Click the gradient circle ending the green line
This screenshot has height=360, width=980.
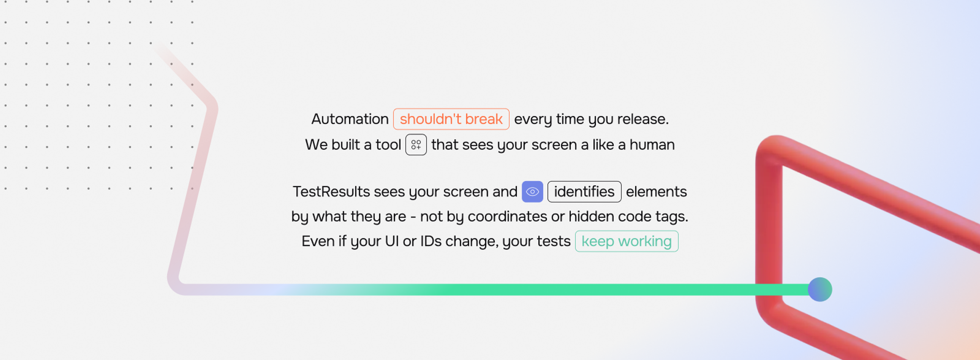click(x=820, y=289)
